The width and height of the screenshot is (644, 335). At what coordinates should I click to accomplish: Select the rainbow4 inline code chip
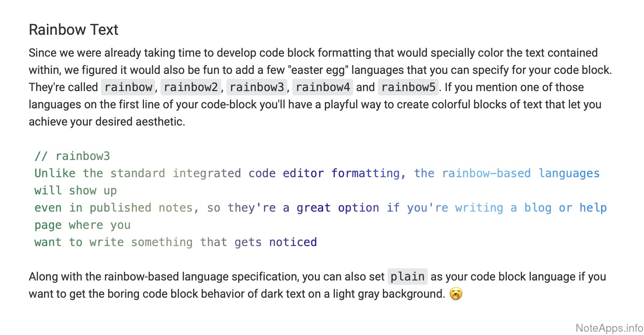tap(322, 87)
